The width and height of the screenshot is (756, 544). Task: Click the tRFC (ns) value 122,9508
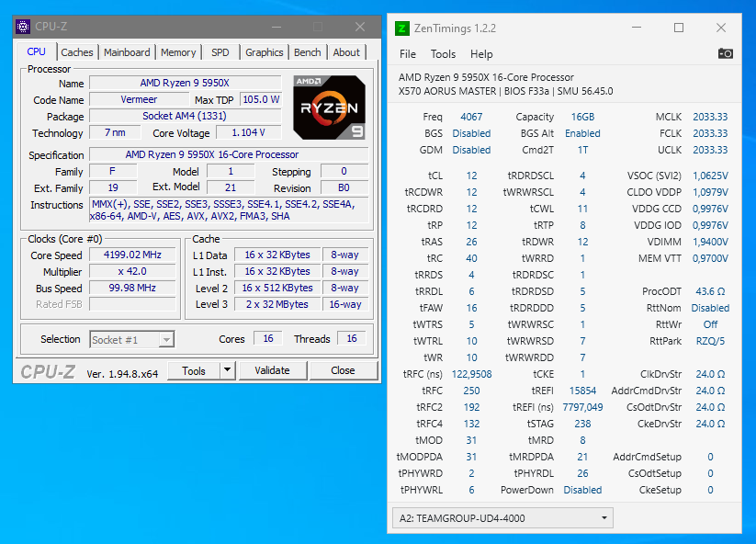[471, 374]
